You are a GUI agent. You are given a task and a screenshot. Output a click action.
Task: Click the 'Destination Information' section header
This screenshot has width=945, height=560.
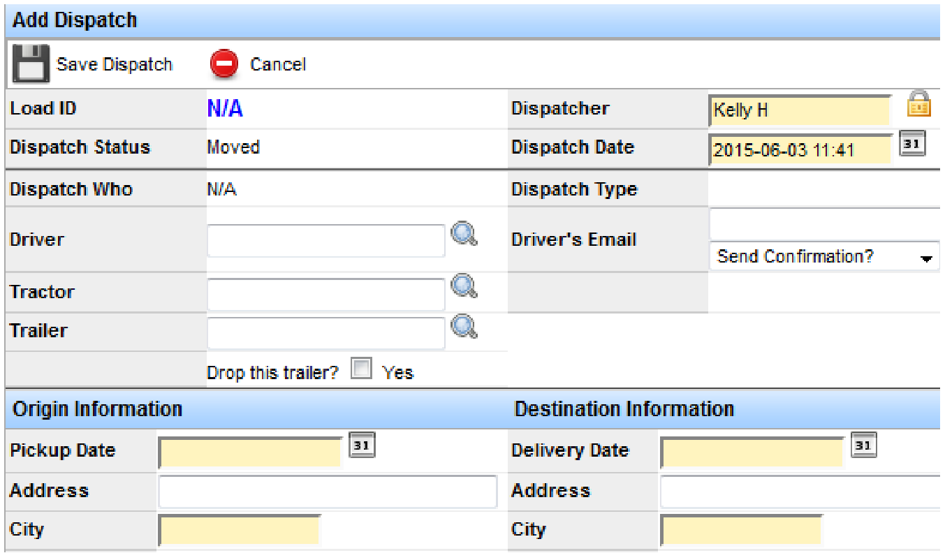[x=624, y=408]
